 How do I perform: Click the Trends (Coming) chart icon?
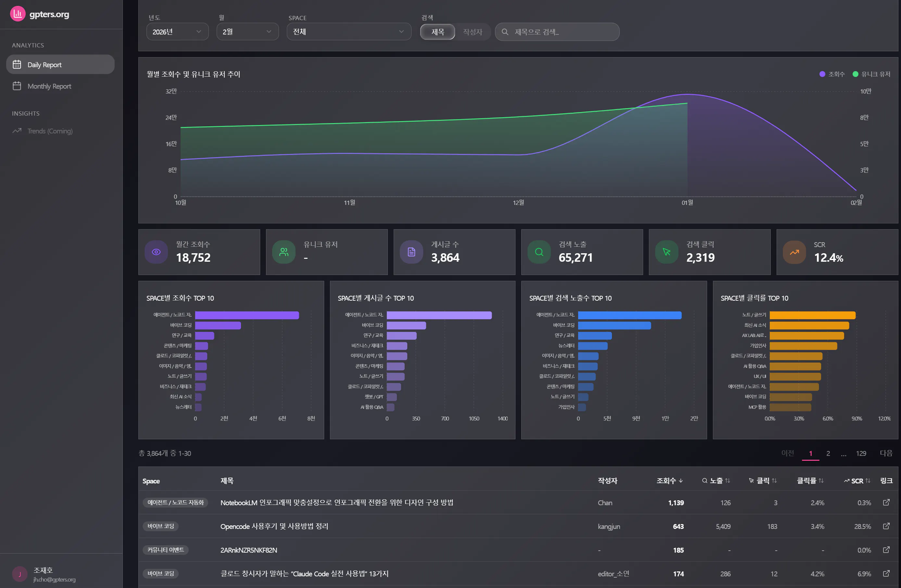[x=17, y=131]
